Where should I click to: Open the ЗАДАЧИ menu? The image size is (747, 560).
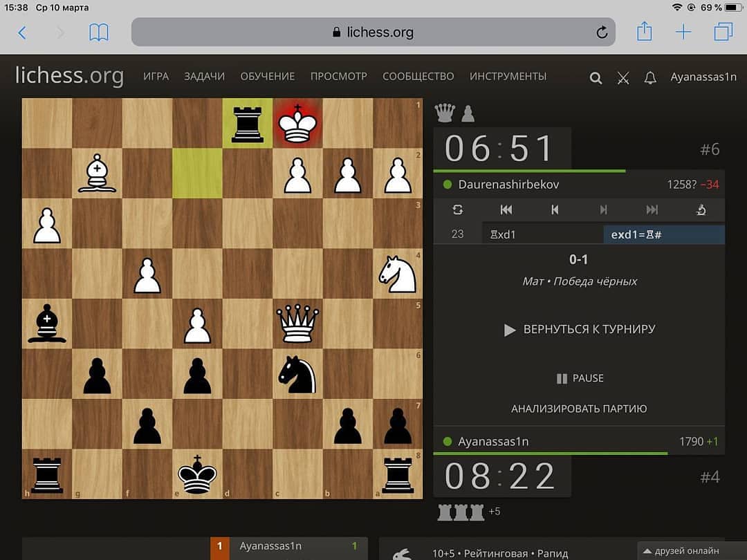click(204, 77)
